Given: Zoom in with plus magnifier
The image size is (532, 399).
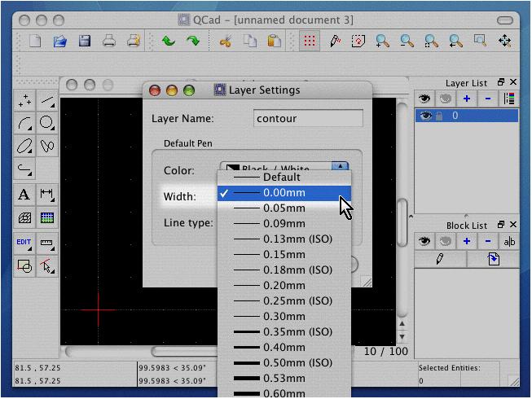Looking at the screenshot, I should [382, 41].
